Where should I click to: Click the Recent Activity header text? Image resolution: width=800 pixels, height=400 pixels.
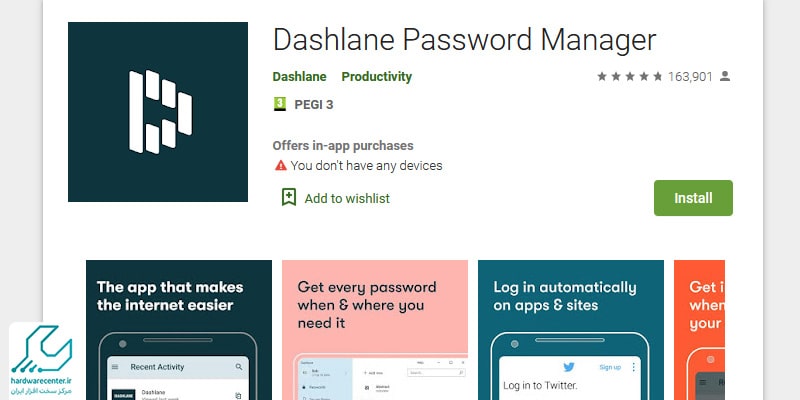tap(157, 367)
